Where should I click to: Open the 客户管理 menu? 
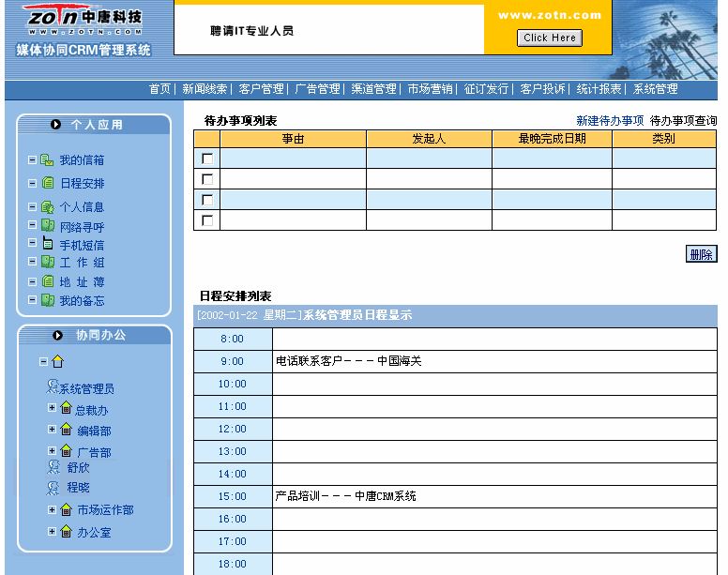(261, 89)
